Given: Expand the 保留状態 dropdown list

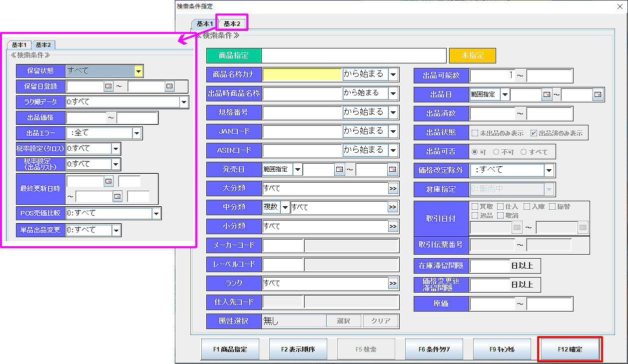Looking at the screenshot, I should point(138,71).
